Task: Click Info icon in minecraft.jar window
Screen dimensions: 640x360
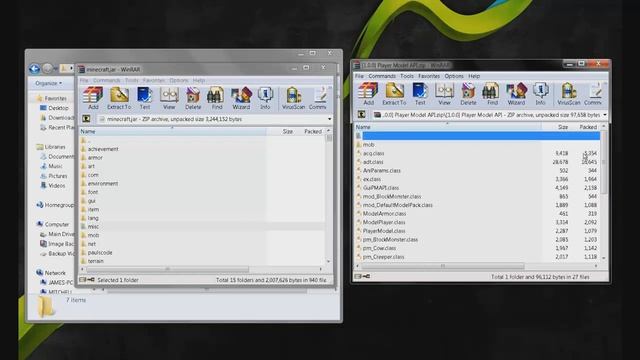Action: [x=265, y=98]
